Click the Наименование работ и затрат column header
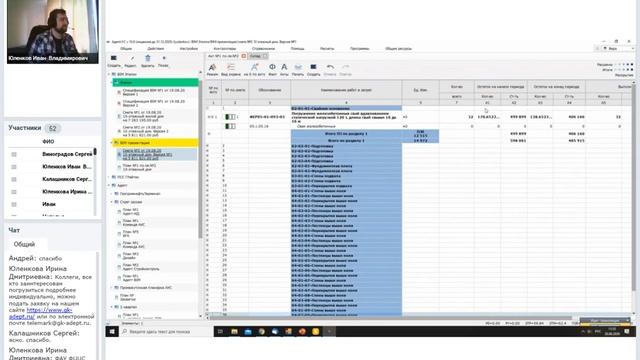 tap(346, 90)
